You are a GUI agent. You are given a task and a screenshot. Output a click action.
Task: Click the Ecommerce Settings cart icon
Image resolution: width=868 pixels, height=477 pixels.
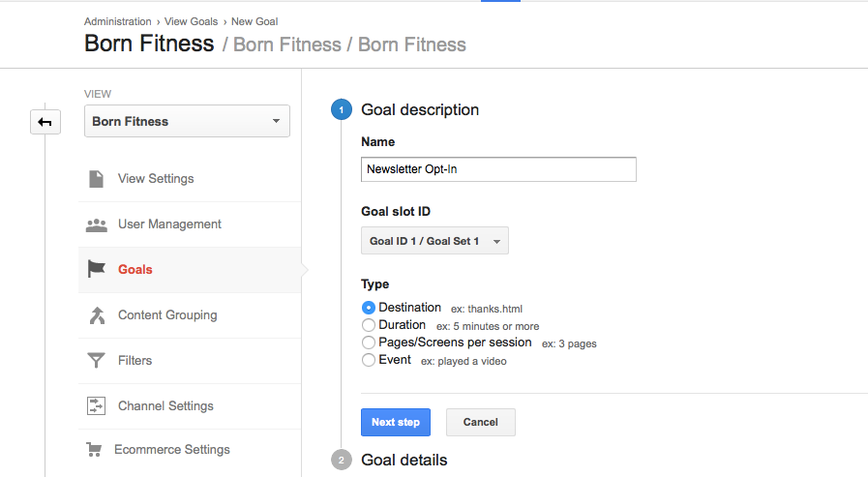[94, 449]
